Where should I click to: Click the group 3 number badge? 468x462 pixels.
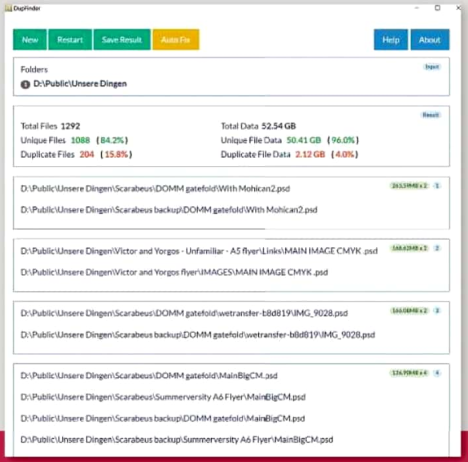pyautogui.click(x=437, y=310)
